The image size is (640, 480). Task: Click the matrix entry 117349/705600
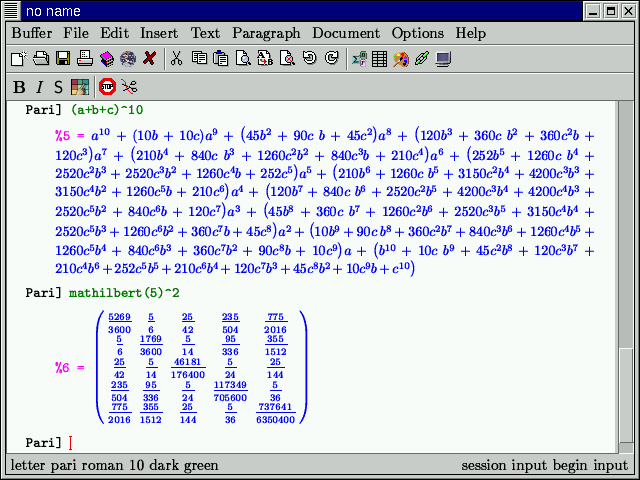tap(230, 391)
